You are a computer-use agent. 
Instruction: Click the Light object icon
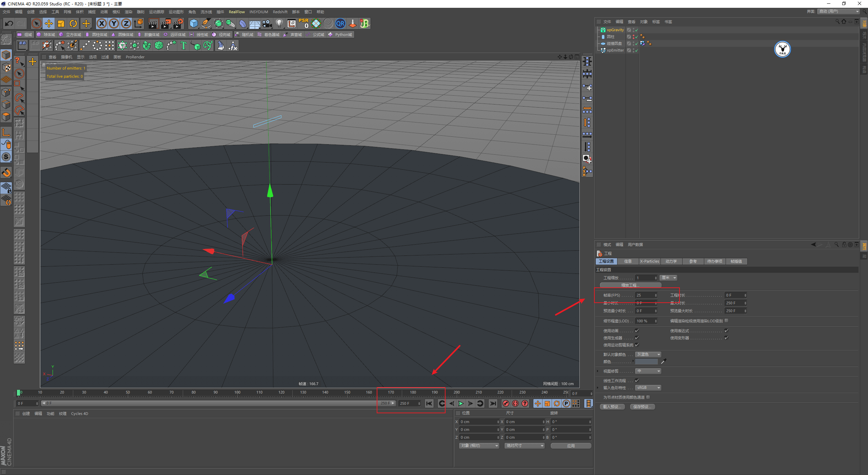[x=279, y=23]
